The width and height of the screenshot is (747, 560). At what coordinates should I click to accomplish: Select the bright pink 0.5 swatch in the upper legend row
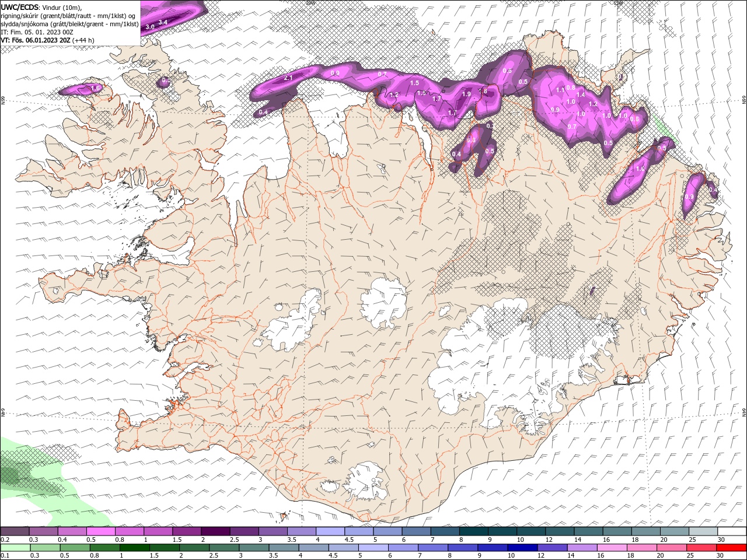tap(100, 531)
